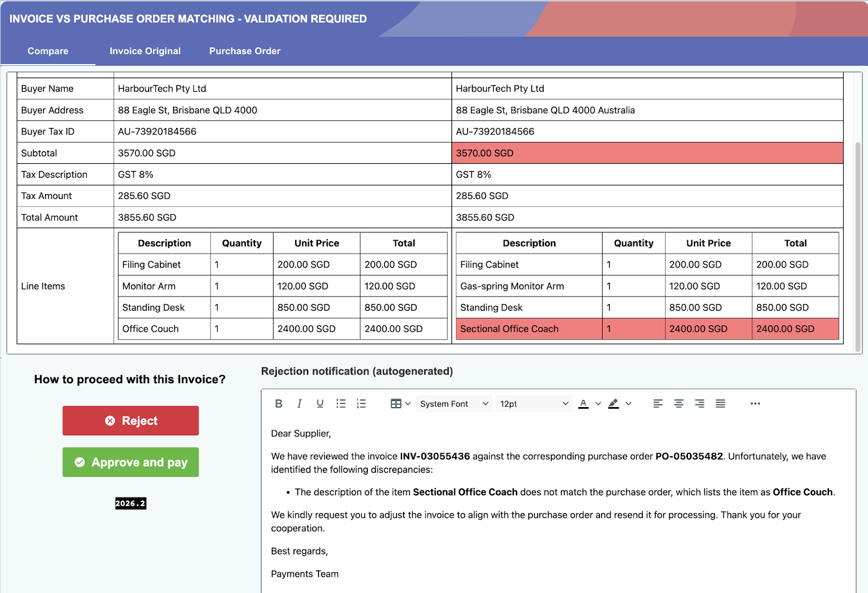The image size is (868, 593).
Task: Open the System Font dropdown
Action: (454, 404)
